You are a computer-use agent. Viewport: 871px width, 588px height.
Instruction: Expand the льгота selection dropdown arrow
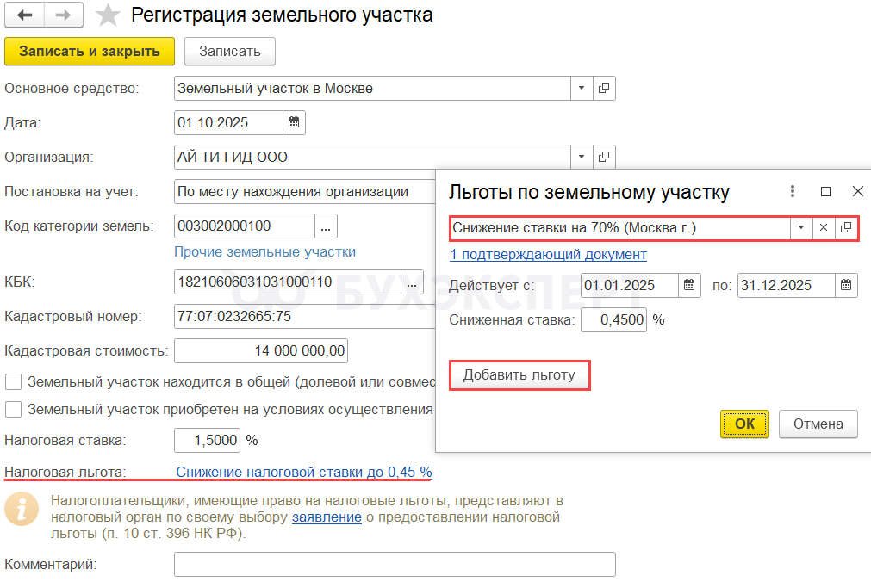(801, 228)
